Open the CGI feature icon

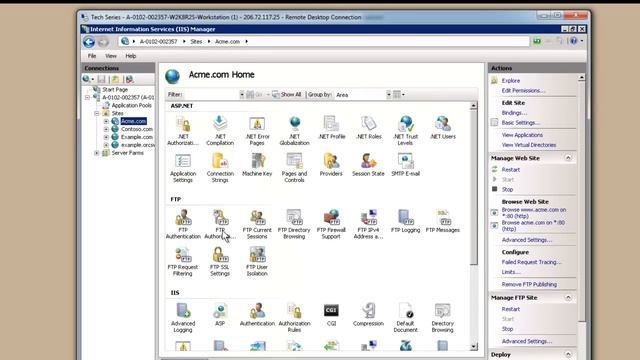point(331,315)
